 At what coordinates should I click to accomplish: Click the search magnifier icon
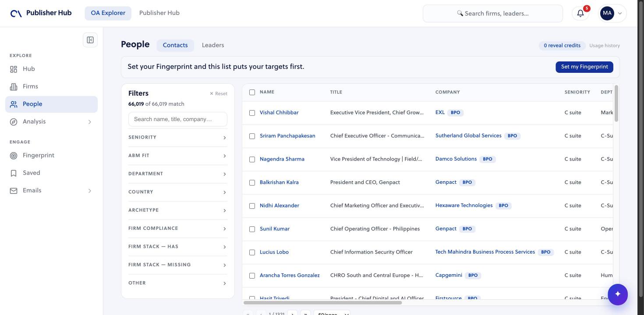tap(460, 13)
